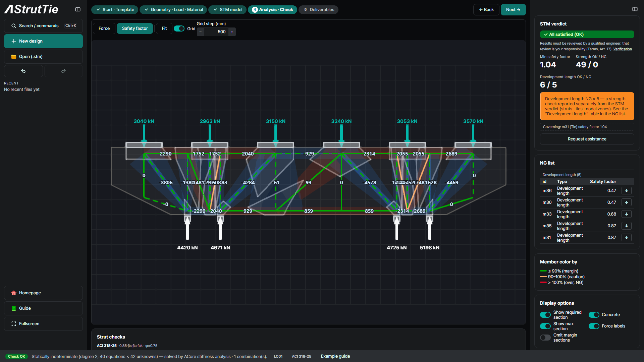Open the Guide
Screen dimensions: 644x362
pyautogui.click(x=43, y=308)
